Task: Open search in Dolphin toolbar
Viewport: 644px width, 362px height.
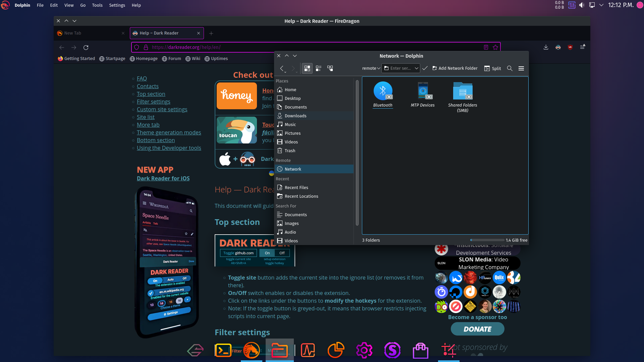Action: pos(509,68)
